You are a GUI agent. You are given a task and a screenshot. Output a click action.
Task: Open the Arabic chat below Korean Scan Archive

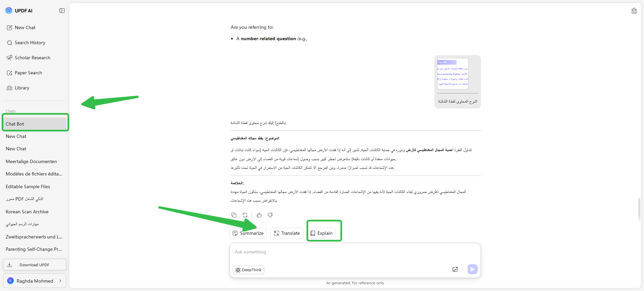point(35,224)
